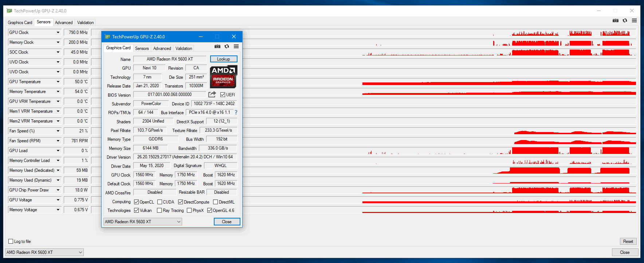
Task: Open the SOC Clock sensor dropdown
Action: pyautogui.click(x=58, y=52)
